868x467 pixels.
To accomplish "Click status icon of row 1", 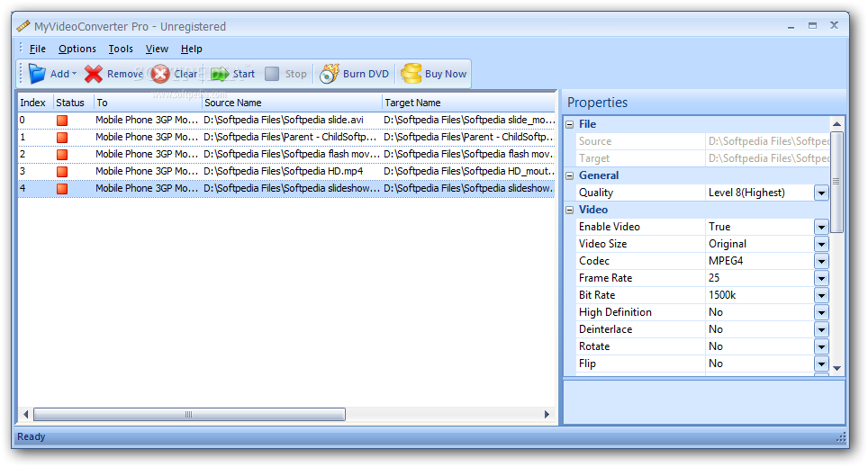I will (62, 138).
